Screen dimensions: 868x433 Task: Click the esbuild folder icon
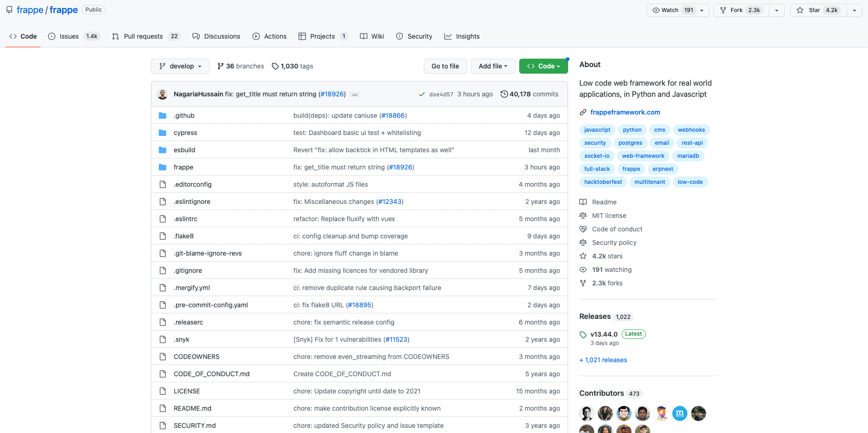[x=163, y=150]
